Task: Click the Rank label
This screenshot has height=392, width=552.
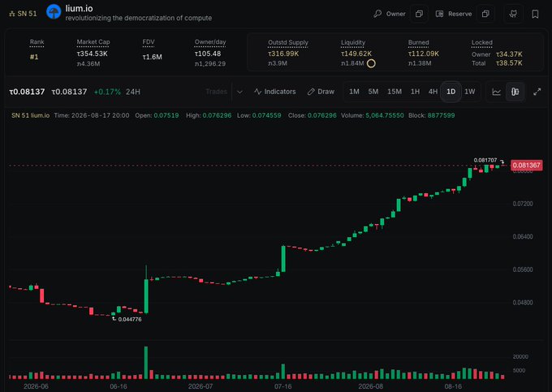Action: tap(37, 42)
